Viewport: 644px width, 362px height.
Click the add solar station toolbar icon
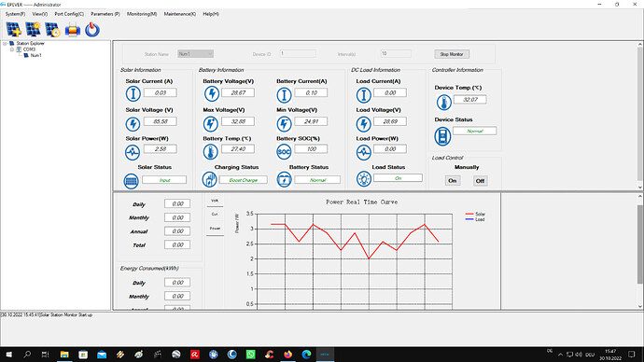click(x=14, y=30)
